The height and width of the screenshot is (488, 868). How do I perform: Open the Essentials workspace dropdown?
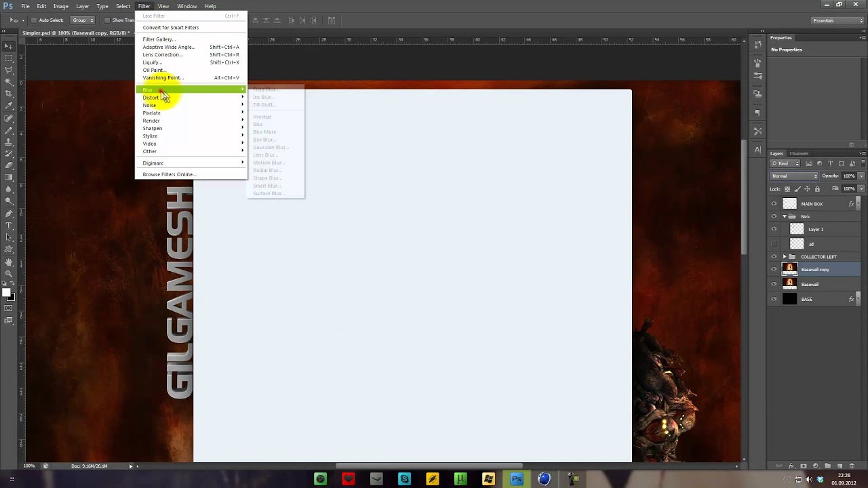[837, 20]
